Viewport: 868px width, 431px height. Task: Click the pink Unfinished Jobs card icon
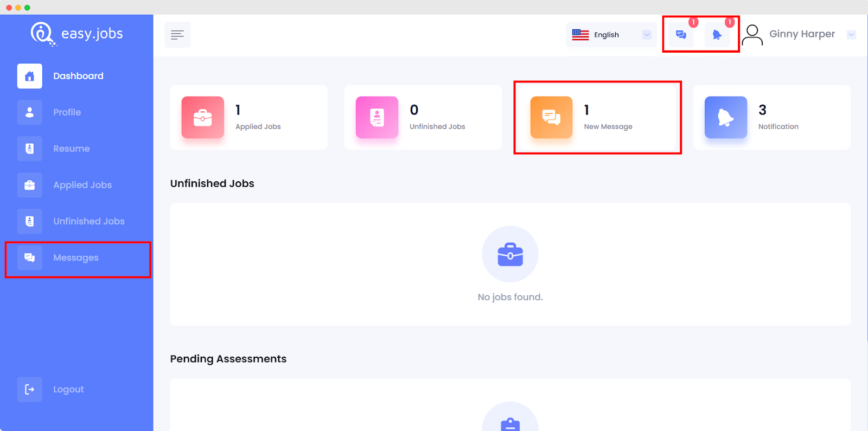pyautogui.click(x=377, y=117)
